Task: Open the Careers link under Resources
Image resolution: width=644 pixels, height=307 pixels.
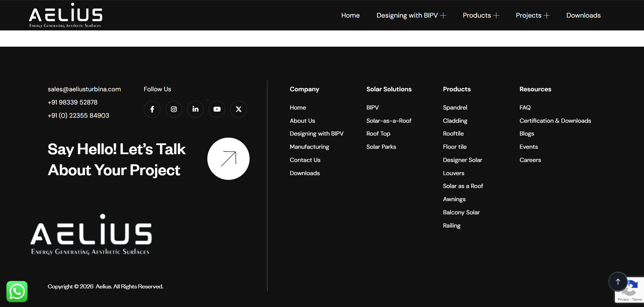Action: [530, 160]
